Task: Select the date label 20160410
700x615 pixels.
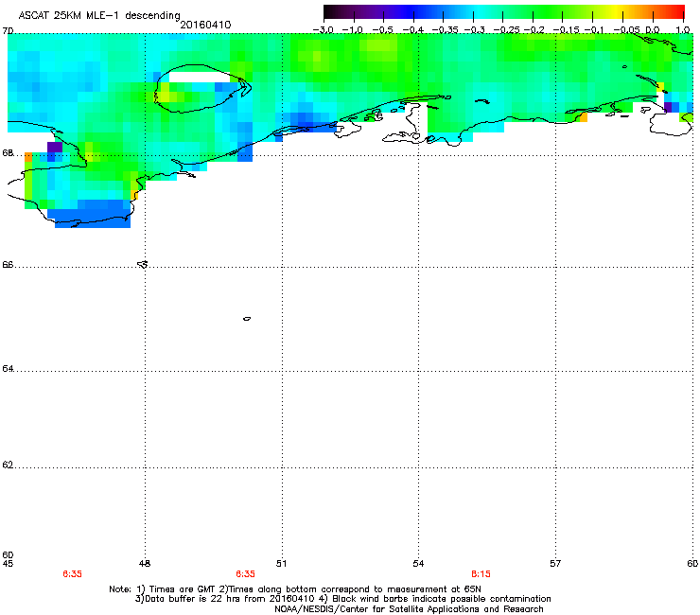Action: point(206,25)
